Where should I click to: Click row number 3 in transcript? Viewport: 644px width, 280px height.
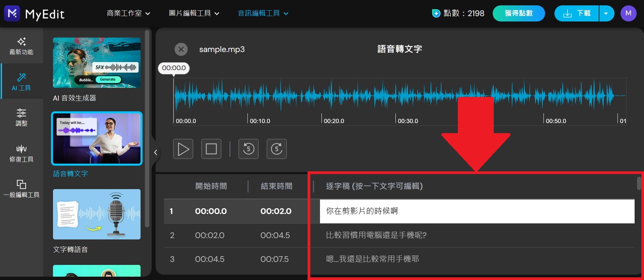coord(172,259)
